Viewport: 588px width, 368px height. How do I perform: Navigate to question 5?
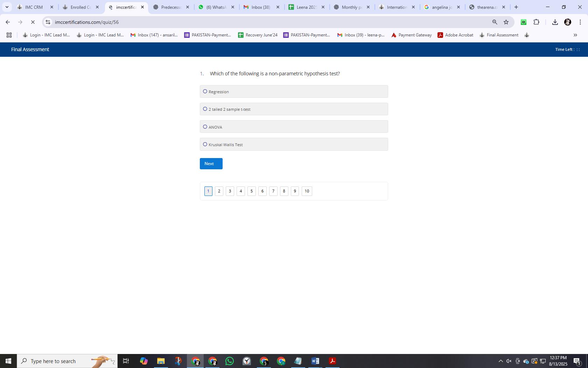tap(252, 191)
